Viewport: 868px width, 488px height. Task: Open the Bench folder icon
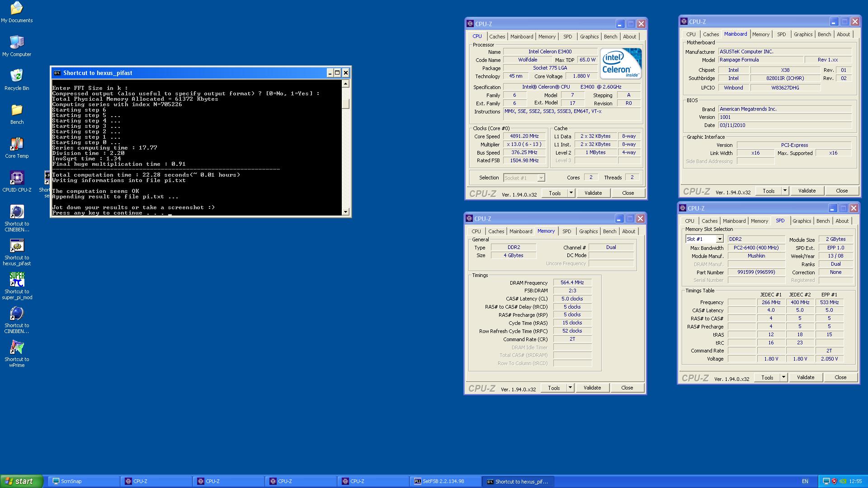coord(17,114)
